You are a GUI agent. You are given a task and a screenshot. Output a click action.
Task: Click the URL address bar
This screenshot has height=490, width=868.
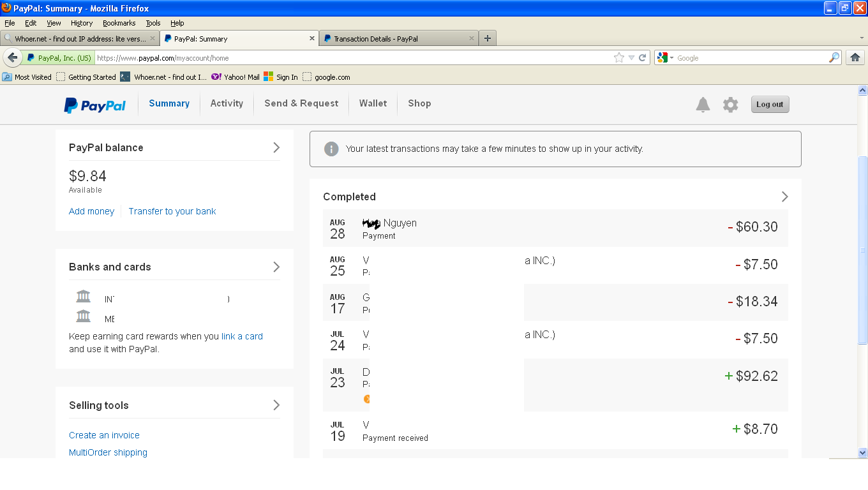coord(351,57)
